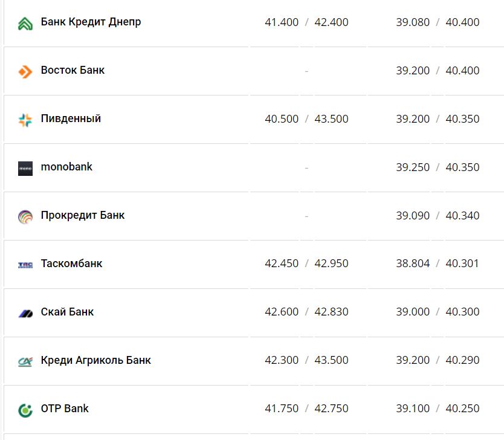Click the Восток Банк orange logo
The image size is (504, 440).
[x=25, y=72]
